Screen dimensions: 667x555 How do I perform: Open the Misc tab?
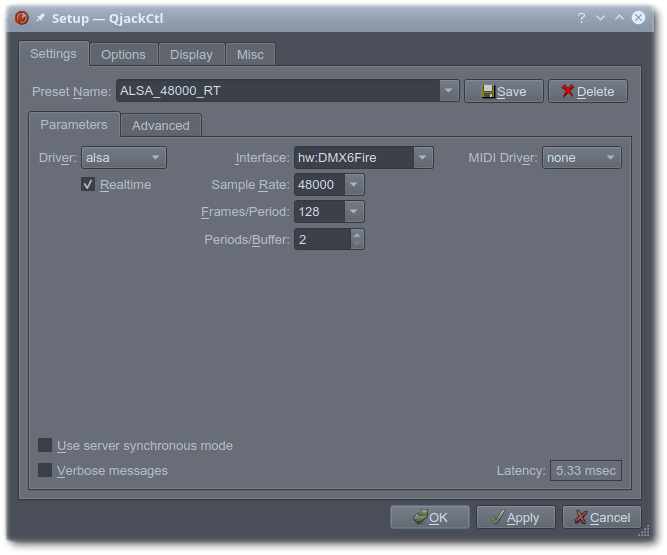click(251, 54)
